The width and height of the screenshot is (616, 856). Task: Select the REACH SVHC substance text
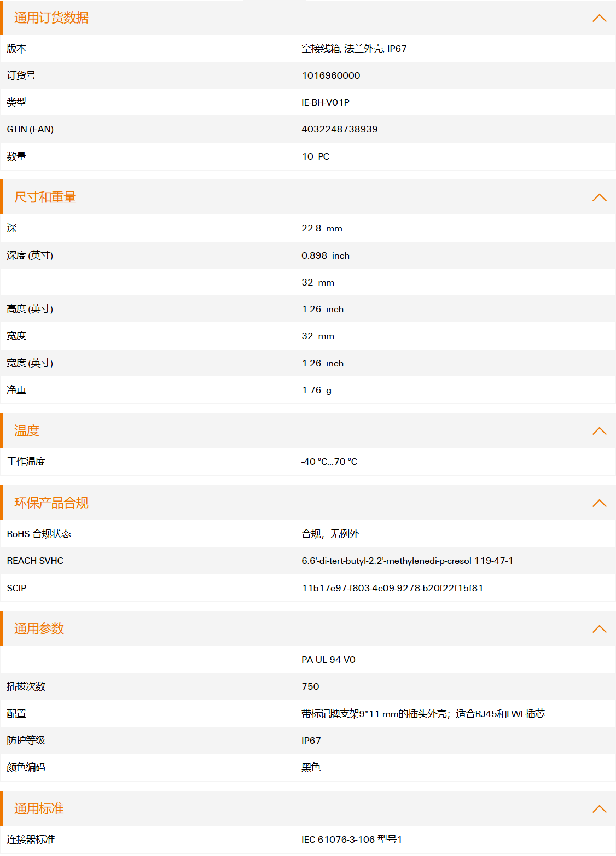[x=408, y=561]
